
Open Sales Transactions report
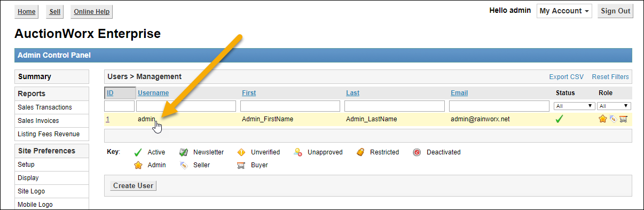(52, 107)
